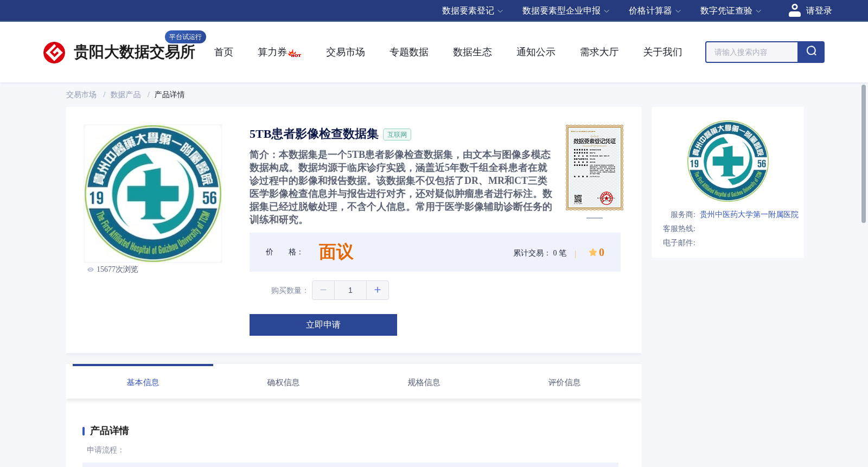
Task: Click the large hospital product image
Action: 153,194
